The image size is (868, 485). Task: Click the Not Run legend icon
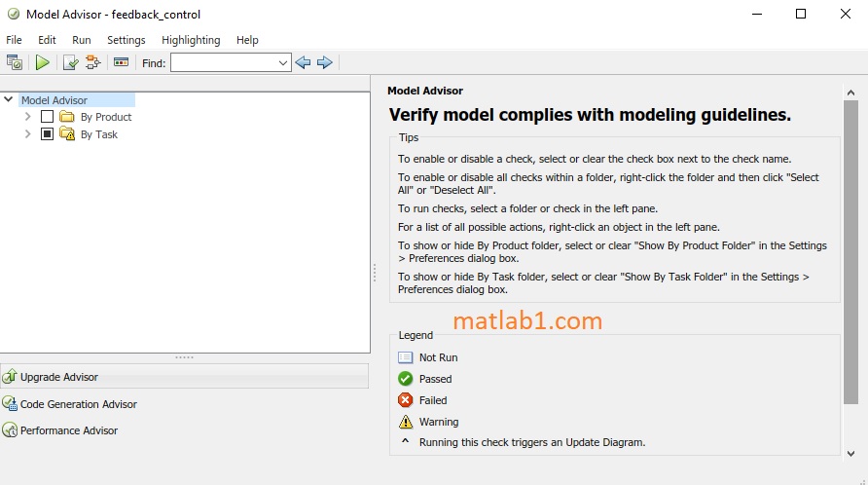click(x=405, y=357)
